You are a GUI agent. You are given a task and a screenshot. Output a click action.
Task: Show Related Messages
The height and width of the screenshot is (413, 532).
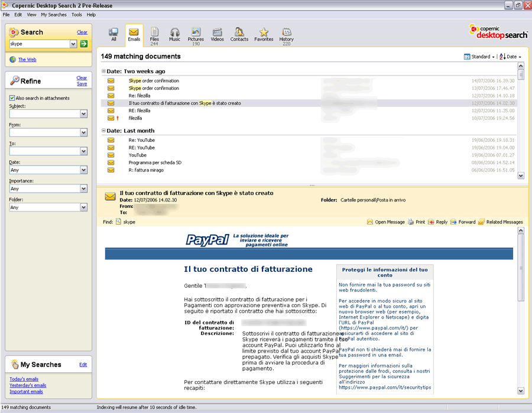pos(501,222)
